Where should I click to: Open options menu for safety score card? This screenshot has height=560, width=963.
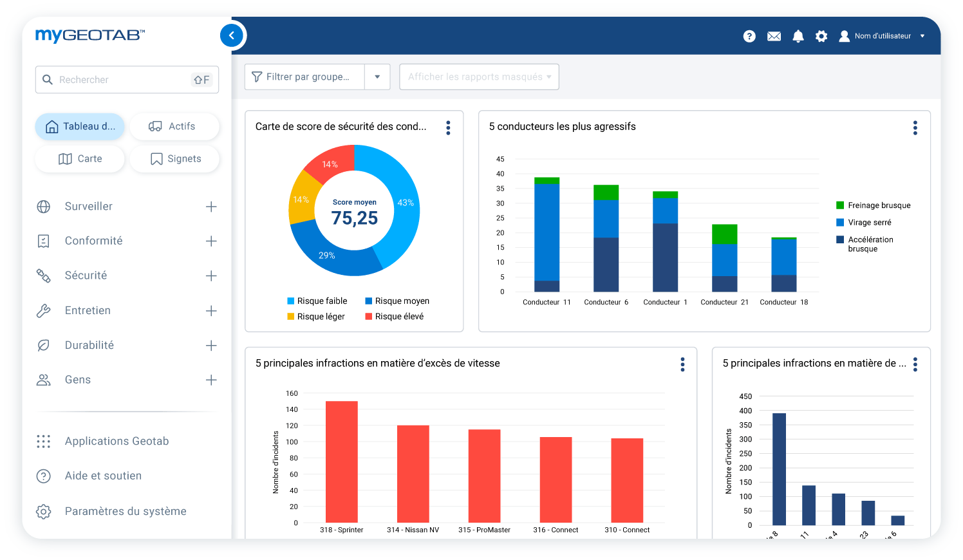(x=448, y=127)
